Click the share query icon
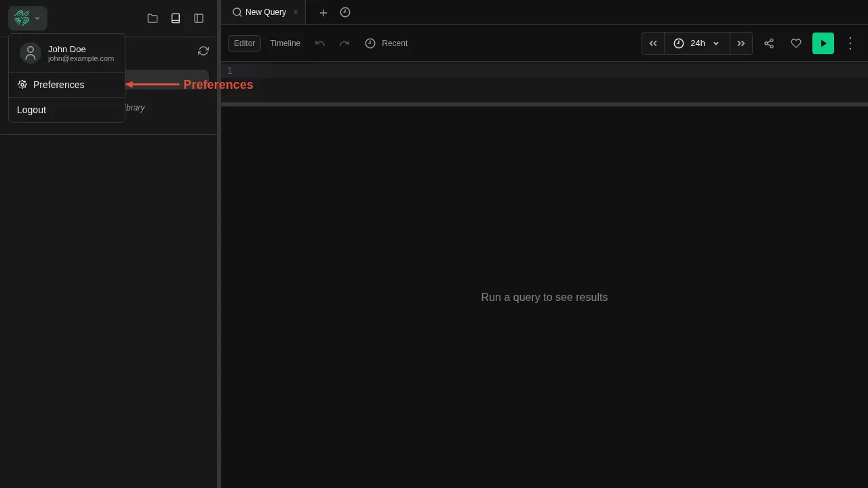Viewport: 868px width, 488px height. 769,43
